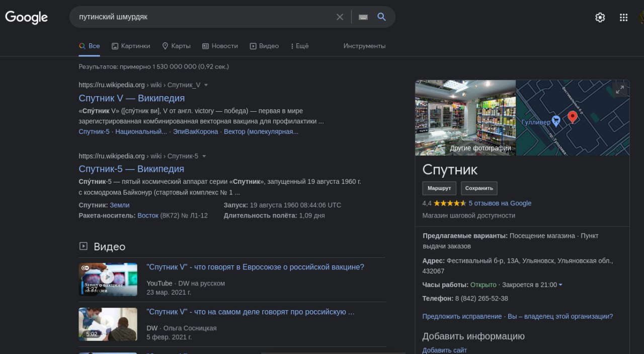Viewport: 644px width, 354px height.
Task: Open the Спутник V — Википедия result
Action: point(132,98)
